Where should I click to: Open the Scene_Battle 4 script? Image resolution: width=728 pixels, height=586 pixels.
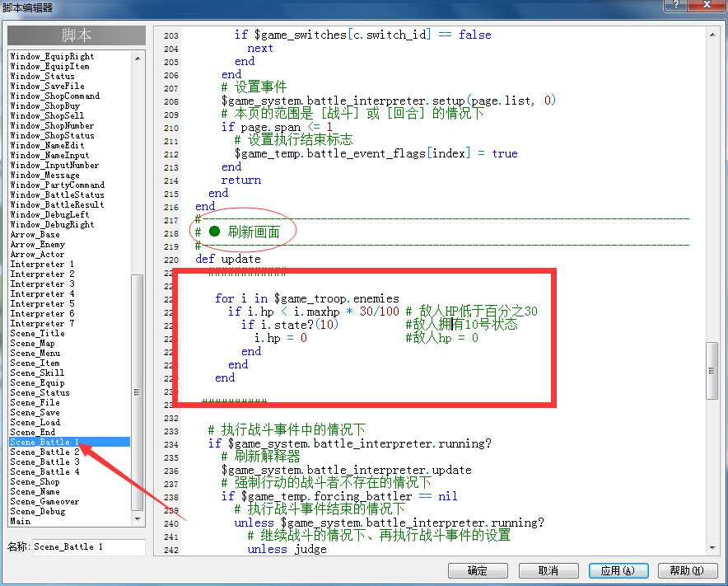[70, 471]
